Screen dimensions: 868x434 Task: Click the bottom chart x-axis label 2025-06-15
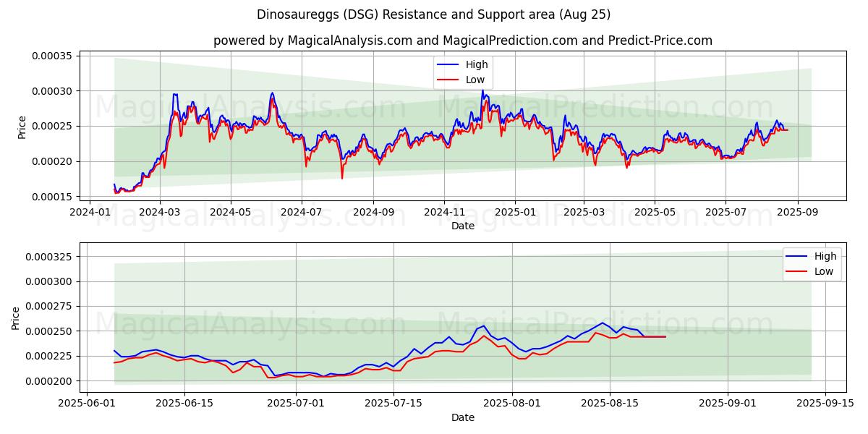[x=184, y=404]
